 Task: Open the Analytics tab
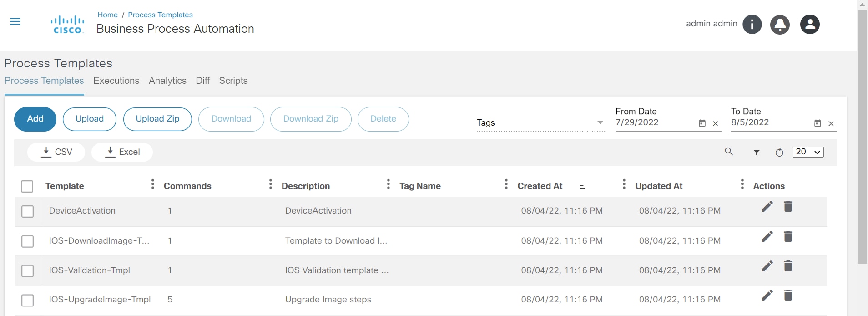coord(167,81)
